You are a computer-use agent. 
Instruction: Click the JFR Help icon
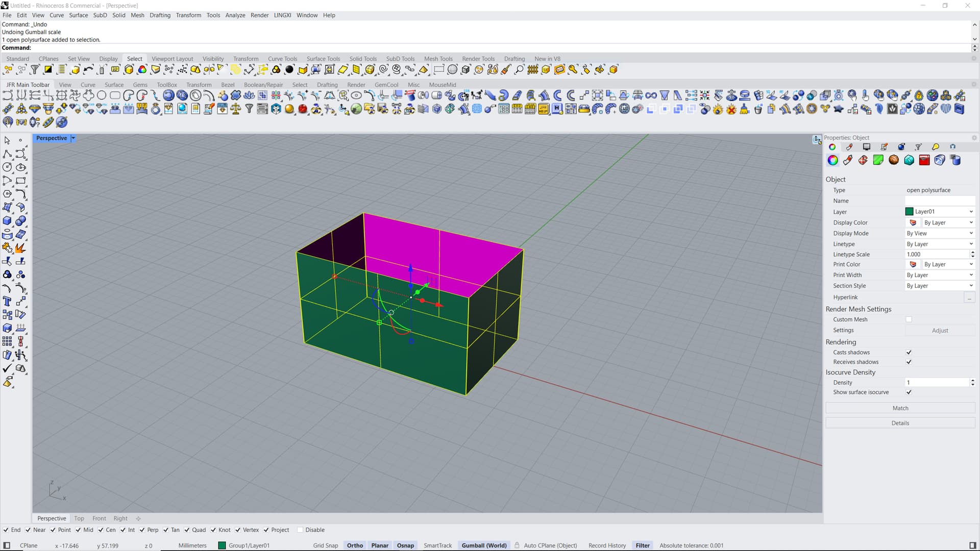click(543, 109)
